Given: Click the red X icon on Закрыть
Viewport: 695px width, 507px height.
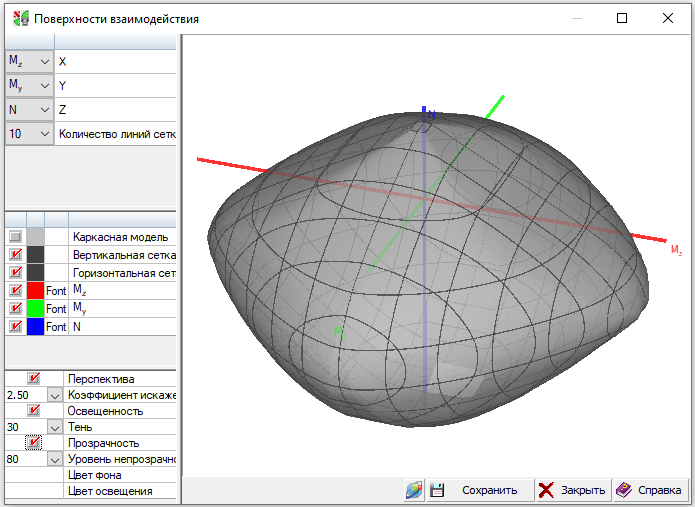Looking at the screenshot, I should pyautogui.click(x=546, y=490).
